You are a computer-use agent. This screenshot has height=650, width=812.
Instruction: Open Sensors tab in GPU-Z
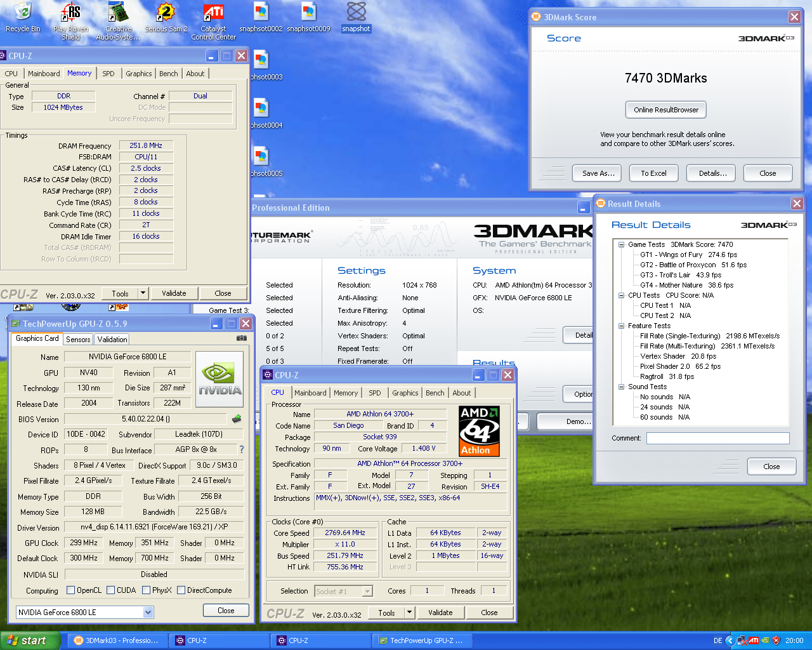78,340
